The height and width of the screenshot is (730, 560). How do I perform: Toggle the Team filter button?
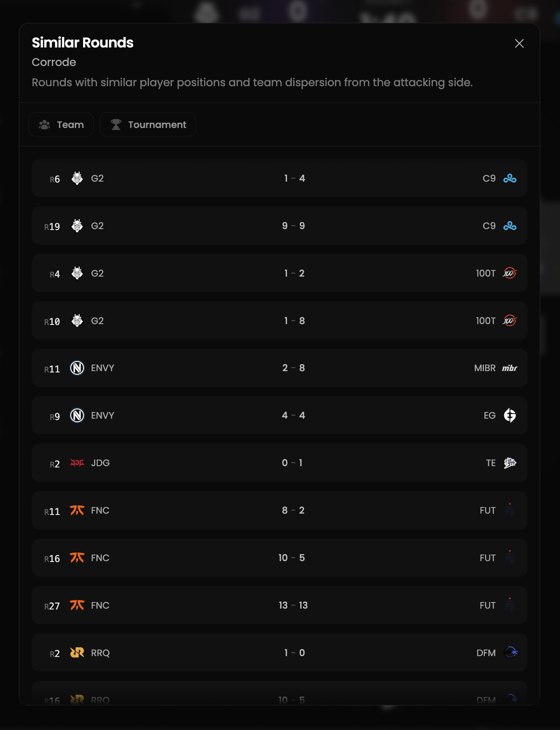tap(61, 124)
